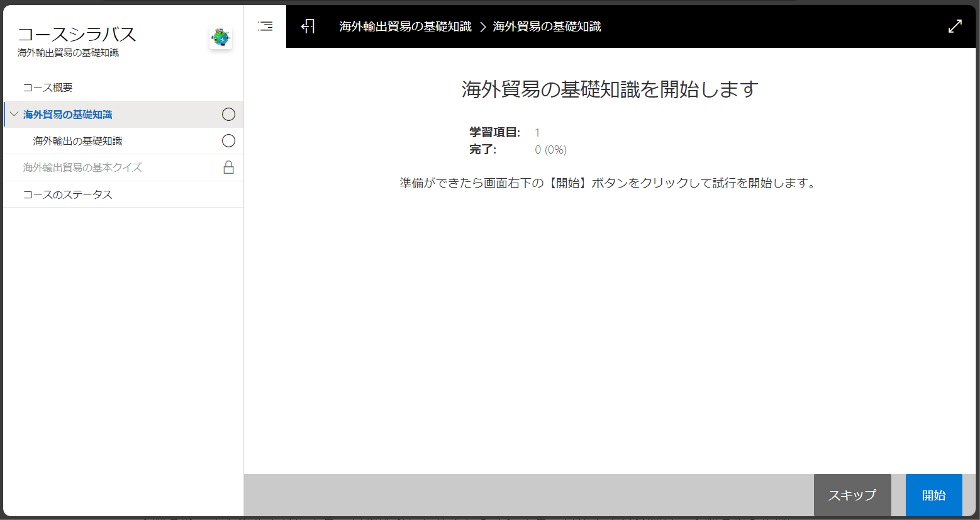
Task: Collapse the 海外貿易の基礎知識 section chevron
Action: (x=14, y=115)
